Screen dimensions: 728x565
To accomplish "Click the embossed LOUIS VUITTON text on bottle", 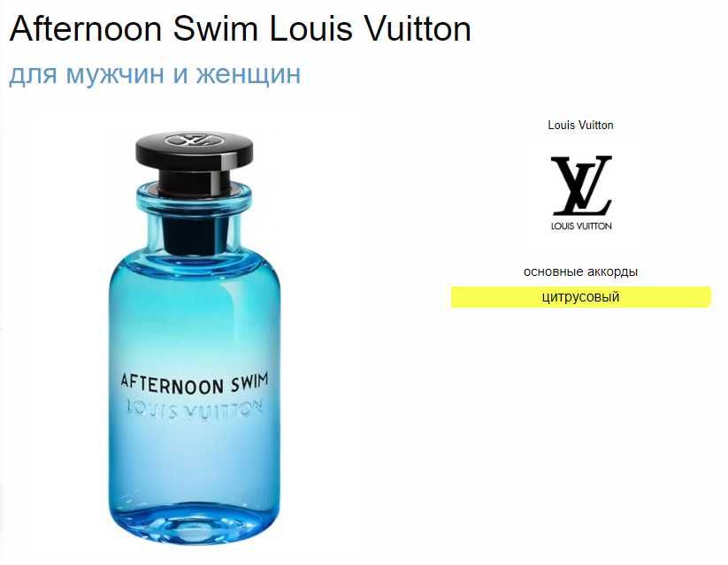I will coord(195,409).
